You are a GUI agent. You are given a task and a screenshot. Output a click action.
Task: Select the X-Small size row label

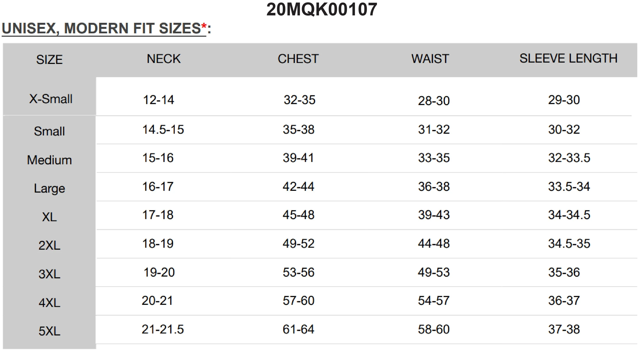click(x=51, y=99)
